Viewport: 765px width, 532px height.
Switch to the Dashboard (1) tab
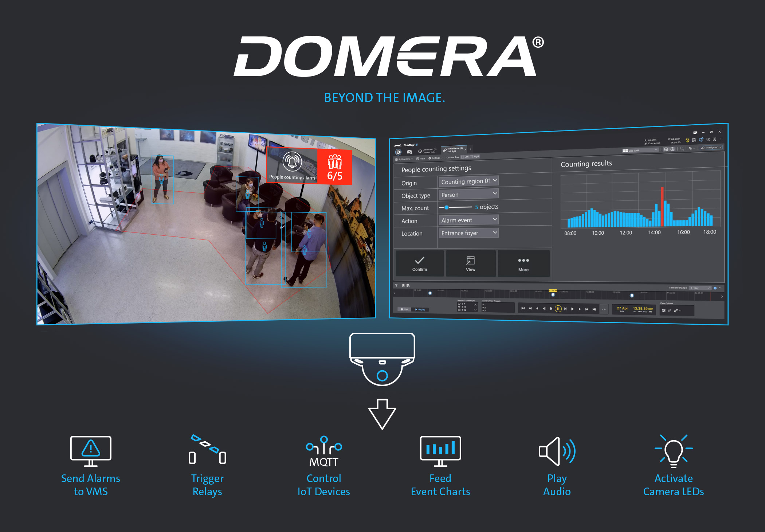[428, 150]
